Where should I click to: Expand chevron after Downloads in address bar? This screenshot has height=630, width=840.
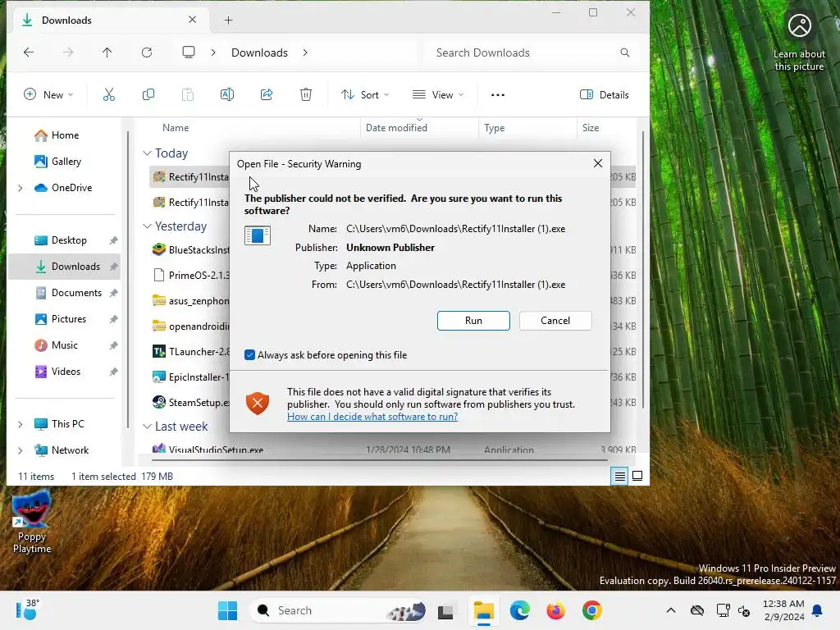[x=305, y=52]
